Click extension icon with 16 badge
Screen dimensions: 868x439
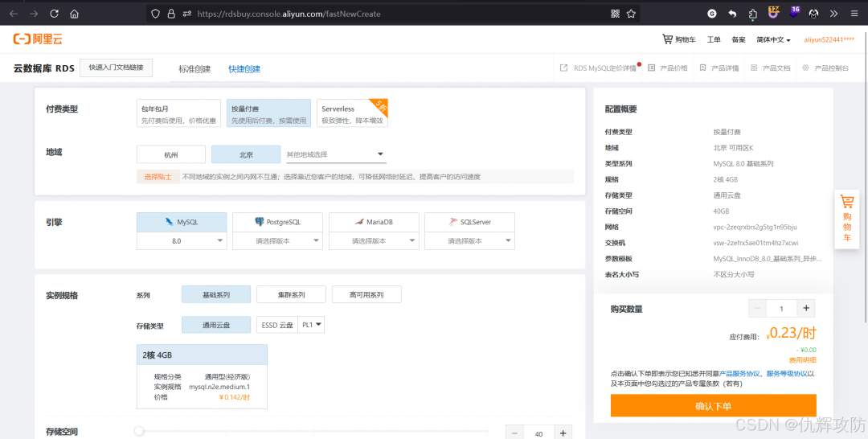tap(794, 12)
